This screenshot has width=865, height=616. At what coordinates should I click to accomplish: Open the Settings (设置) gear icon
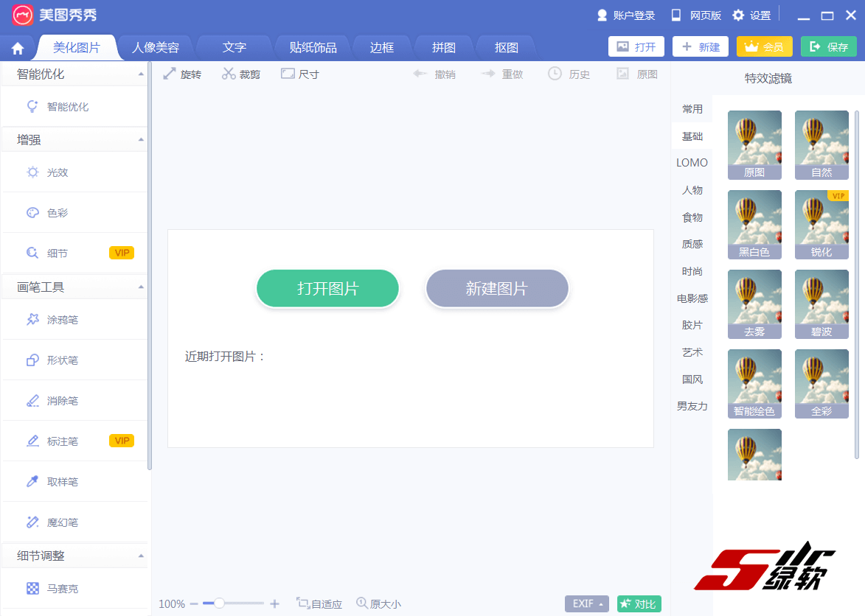(738, 15)
